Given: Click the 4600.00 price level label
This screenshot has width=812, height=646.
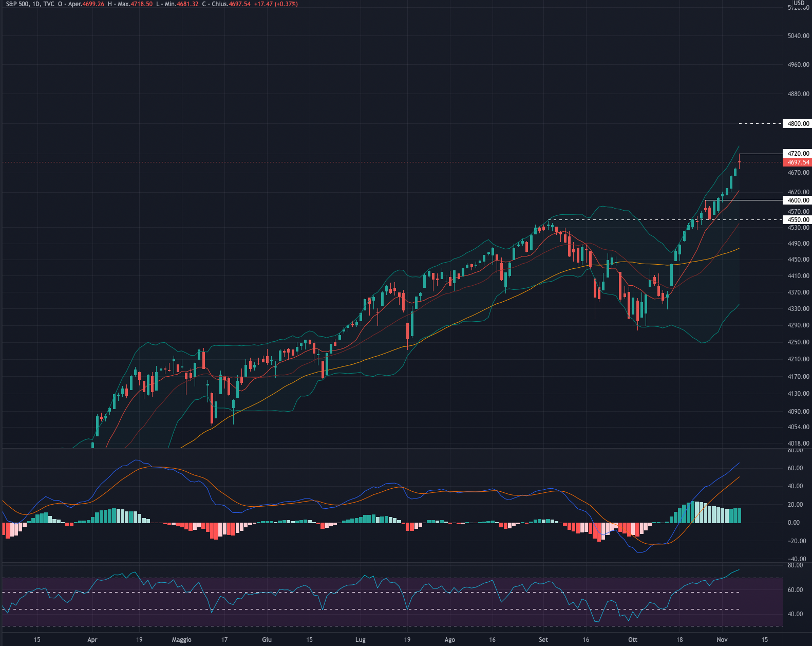Looking at the screenshot, I should [797, 200].
